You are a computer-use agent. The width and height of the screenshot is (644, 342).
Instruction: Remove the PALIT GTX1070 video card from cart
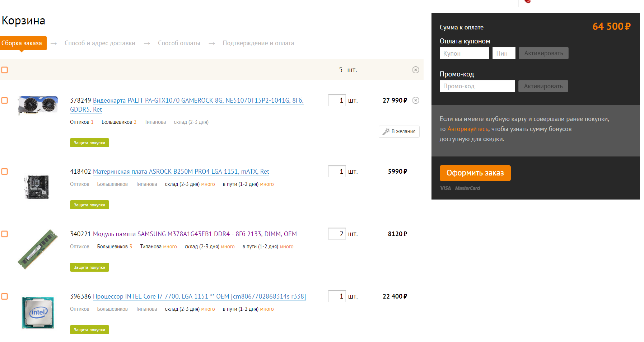(x=416, y=100)
